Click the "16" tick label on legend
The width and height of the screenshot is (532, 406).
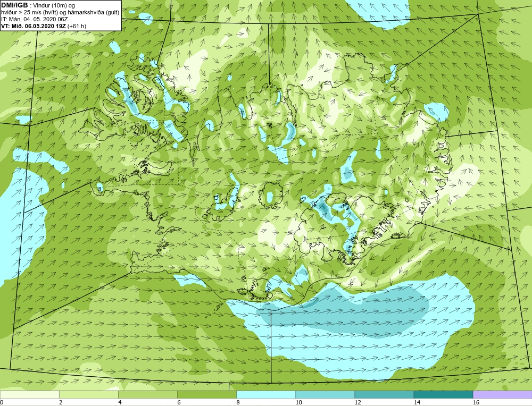[x=476, y=402]
